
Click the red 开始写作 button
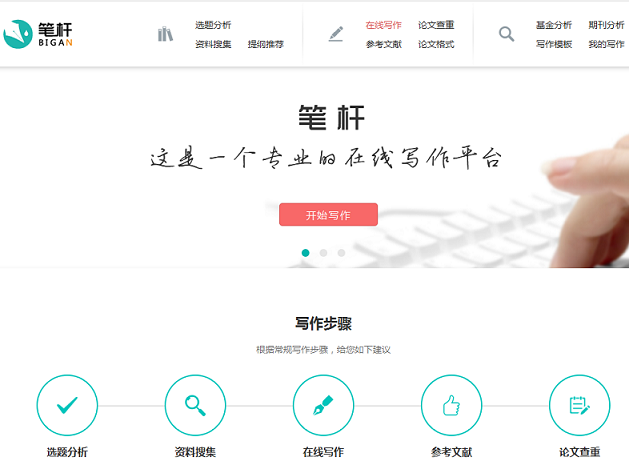(328, 215)
